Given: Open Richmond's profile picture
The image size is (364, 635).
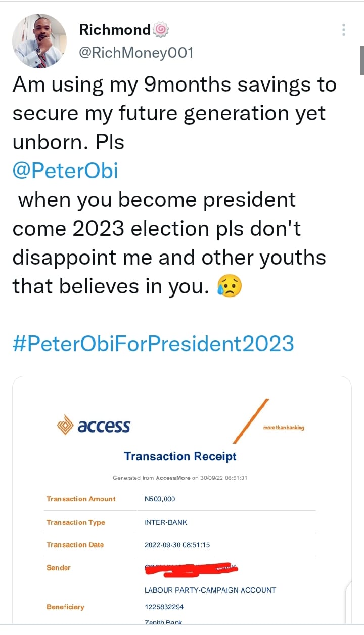Looking at the screenshot, I should (39, 41).
